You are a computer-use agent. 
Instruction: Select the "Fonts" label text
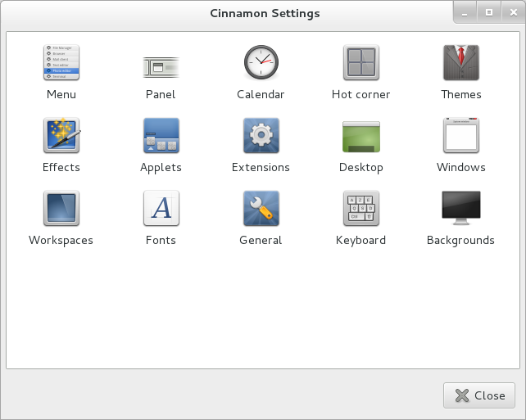pos(161,241)
